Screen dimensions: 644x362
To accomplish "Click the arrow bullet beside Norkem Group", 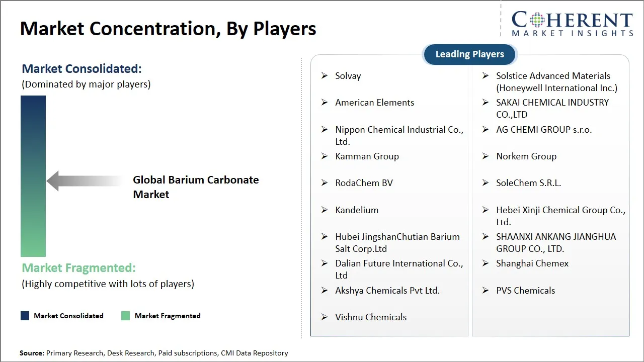I will pos(486,156).
